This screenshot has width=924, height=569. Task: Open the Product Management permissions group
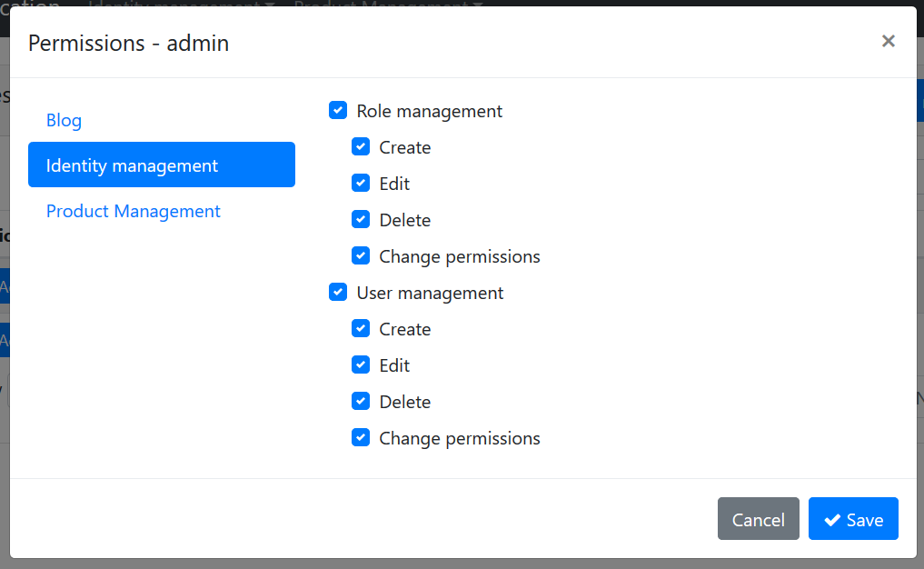point(133,211)
